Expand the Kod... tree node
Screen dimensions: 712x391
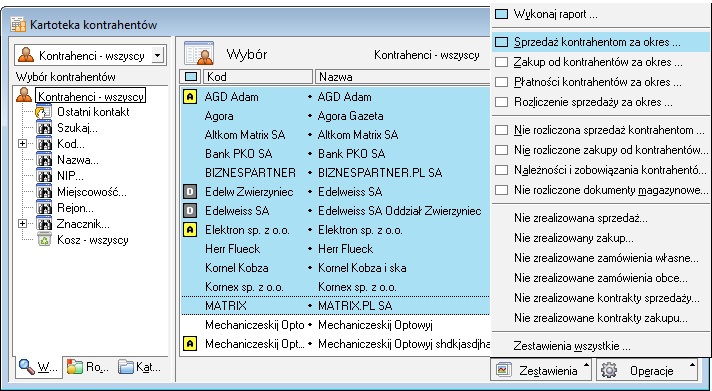22,144
